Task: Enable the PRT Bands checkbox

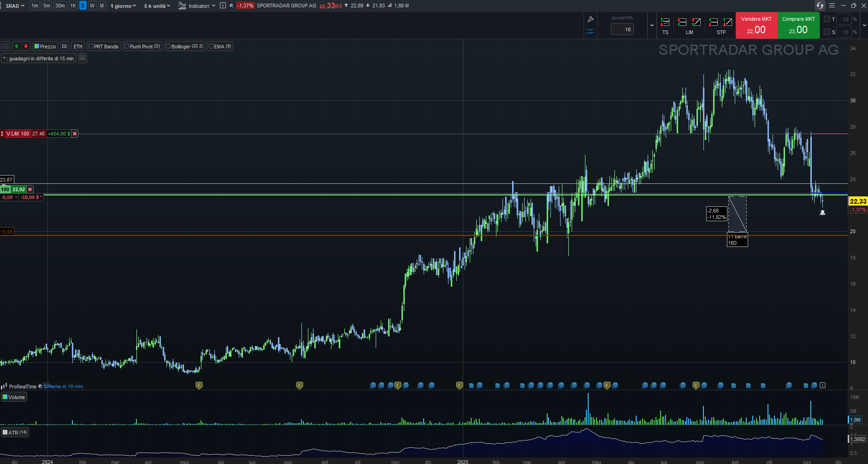Action: click(x=91, y=46)
